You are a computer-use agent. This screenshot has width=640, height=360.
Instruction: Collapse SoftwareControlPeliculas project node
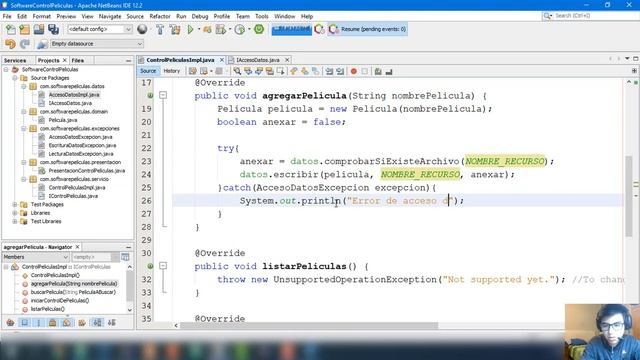[6, 69]
